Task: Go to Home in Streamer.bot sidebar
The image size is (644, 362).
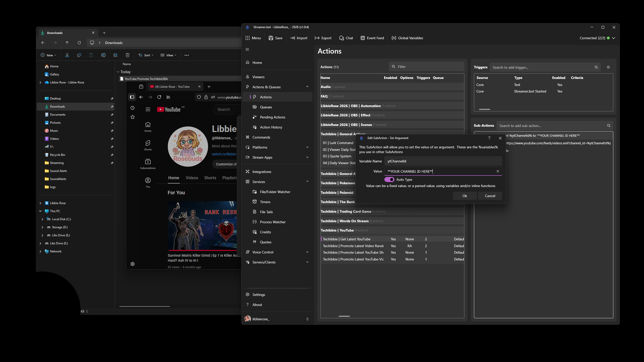Action: point(277,63)
